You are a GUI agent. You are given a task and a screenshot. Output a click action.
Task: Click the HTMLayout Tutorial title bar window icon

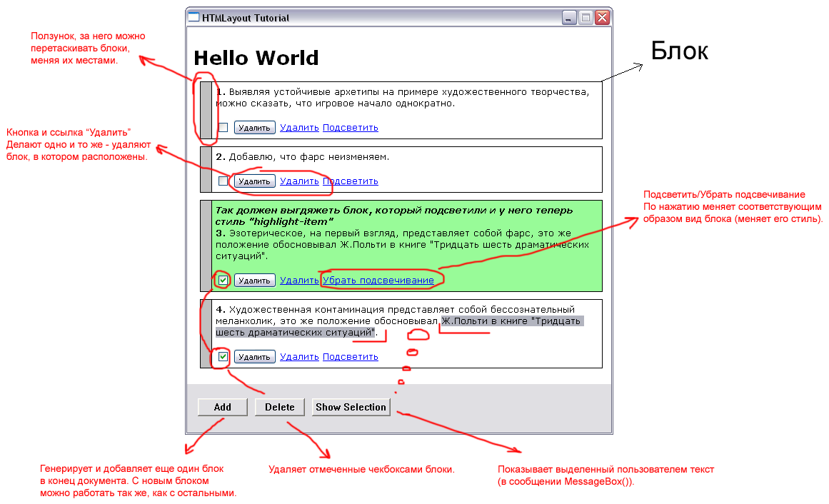[194, 18]
